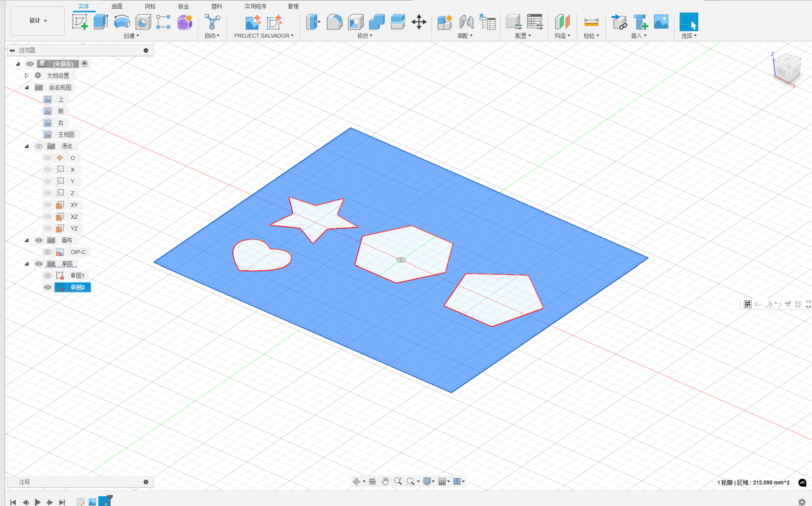Switch to the 曲面 tab
The width and height of the screenshot is (812, 506).
coord(117,6)
